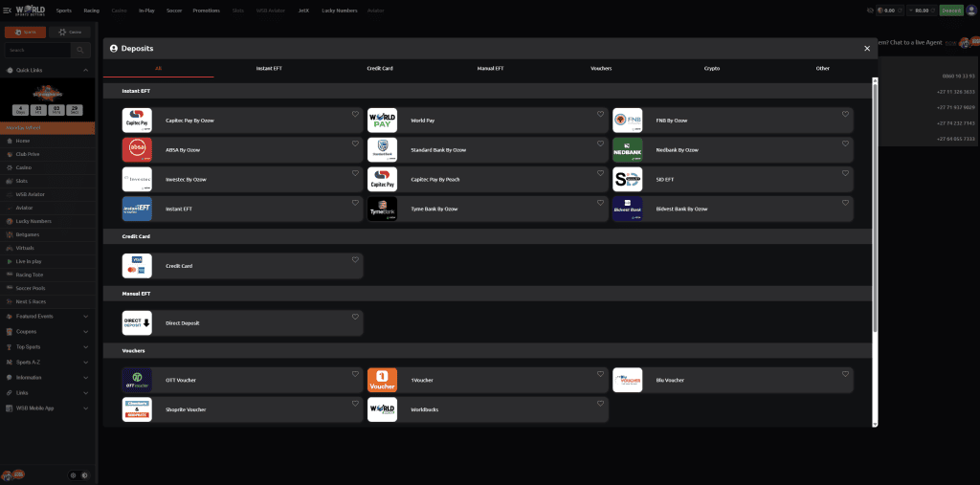The height and width of the screenshot is (485, 980).
Task: Pick the OTT Voucher logo
Action: point(137,380)
